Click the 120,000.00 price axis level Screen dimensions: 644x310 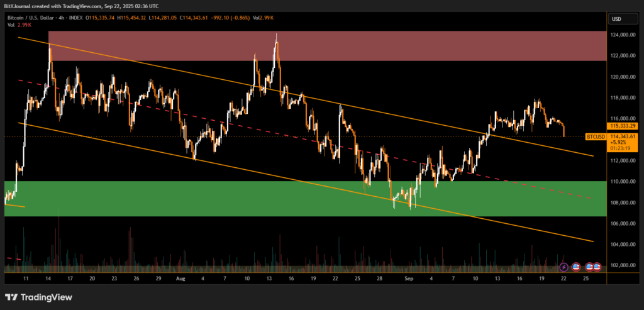click(x=623, y=77)
